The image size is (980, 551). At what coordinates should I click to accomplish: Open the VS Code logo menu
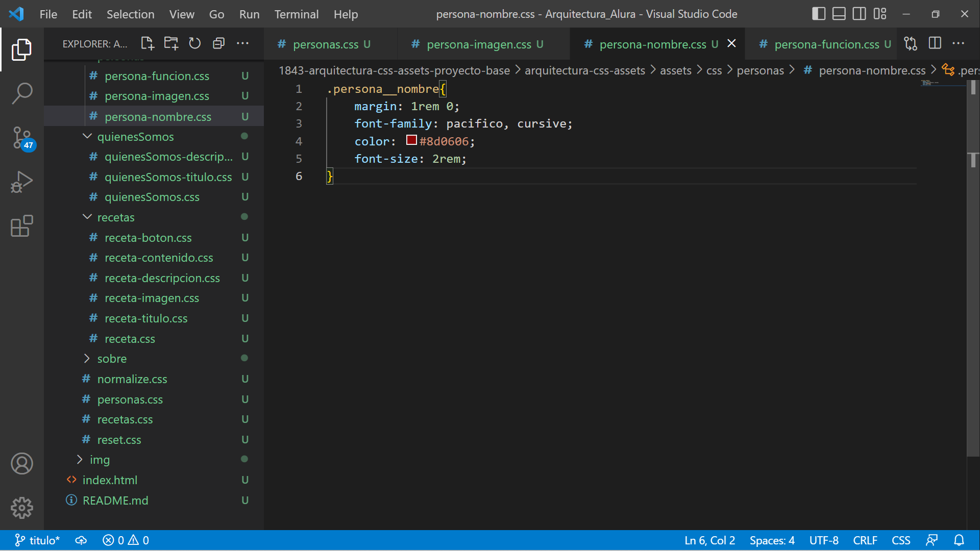click(16, 14)
